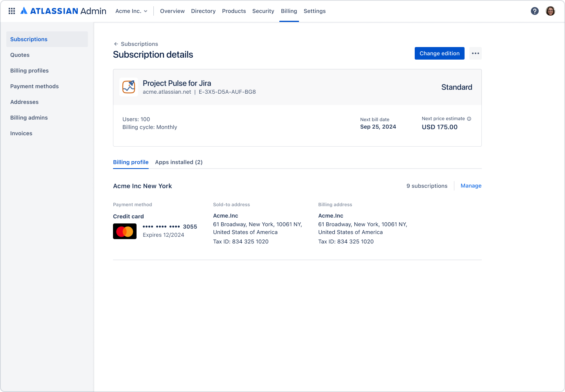
Task: Click the Mastercard credit card logo
Action: point(125,231)
